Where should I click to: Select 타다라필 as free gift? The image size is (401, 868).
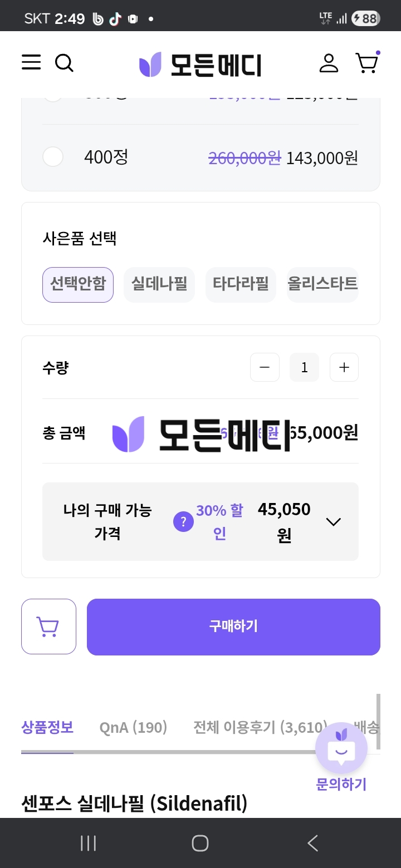[x=241, y=284]
